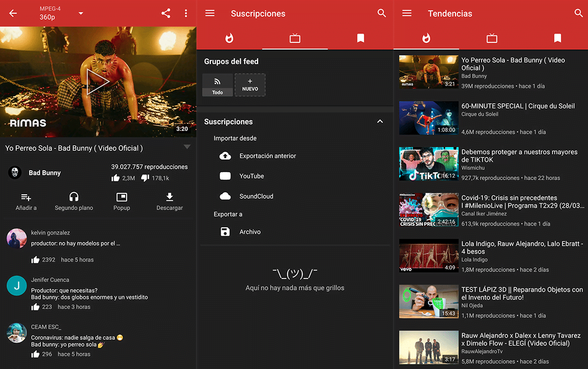Open the 60-MINUTE SPECIAL Cirque du Soleil thumbnail
Screen dimensions: 588x369
[428, 118]
